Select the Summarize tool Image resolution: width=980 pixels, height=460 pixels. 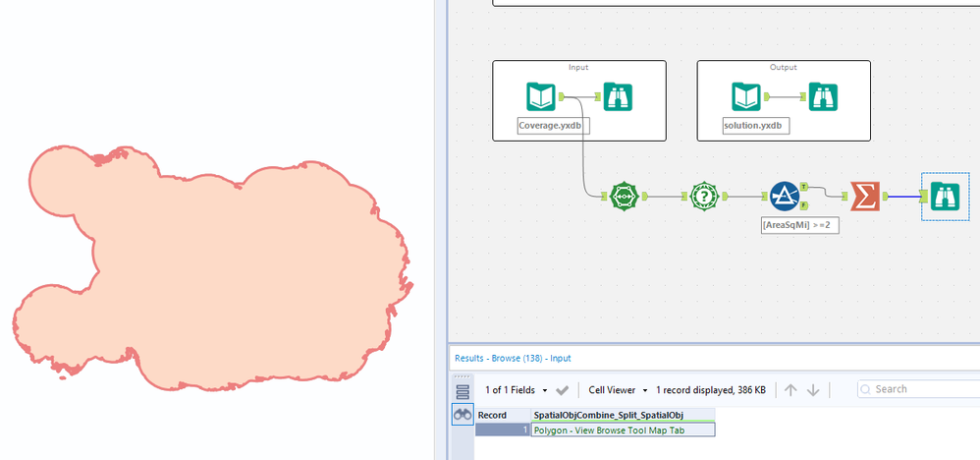tap(865, 197)
